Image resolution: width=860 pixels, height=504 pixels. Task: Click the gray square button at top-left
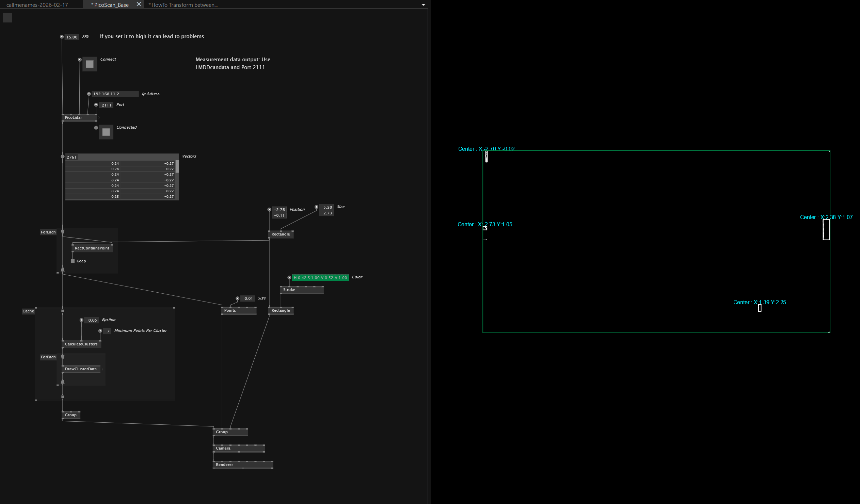(7, 18)
